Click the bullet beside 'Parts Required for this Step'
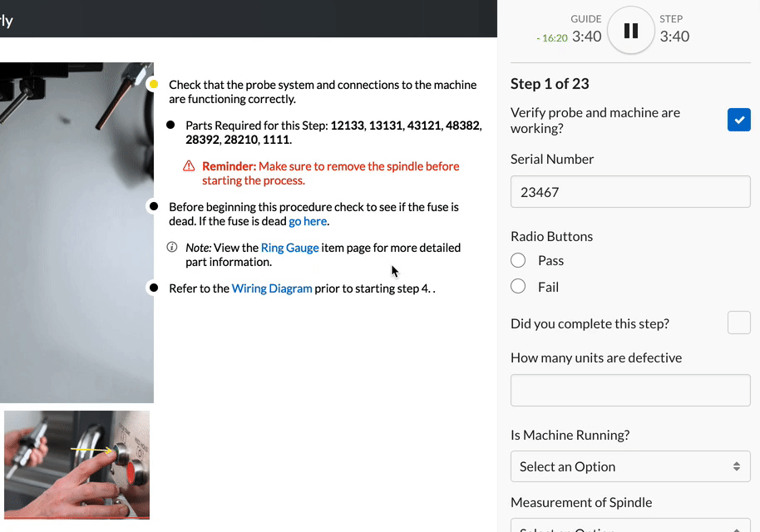760x532 pixels. click(x=170, y=126)
